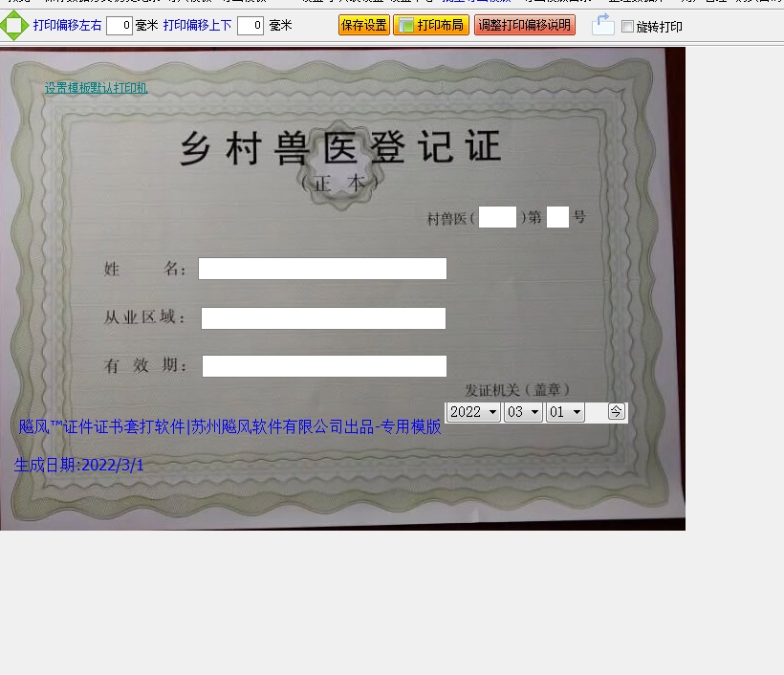Click the 保存设置 save settings button

363,26
